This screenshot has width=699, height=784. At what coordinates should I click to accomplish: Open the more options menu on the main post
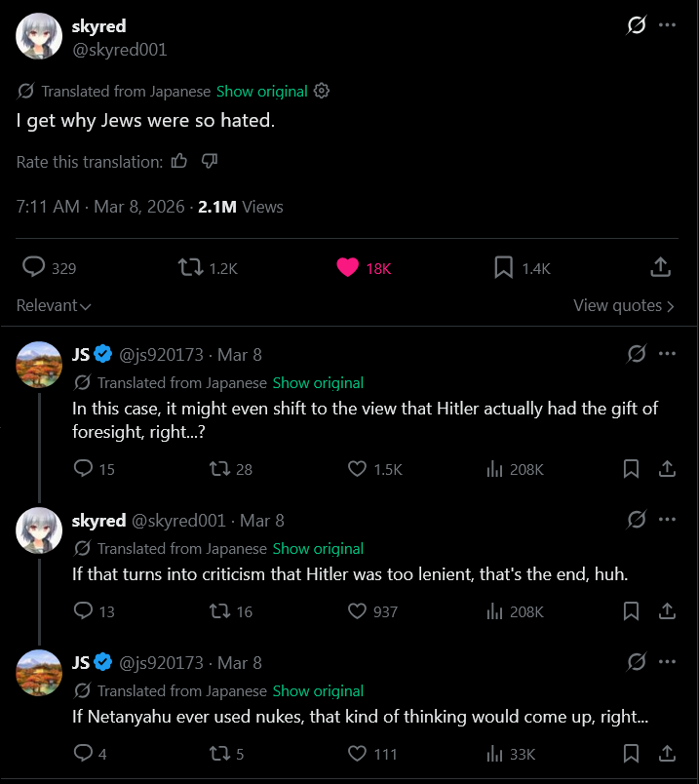click(x=667, y=25)
